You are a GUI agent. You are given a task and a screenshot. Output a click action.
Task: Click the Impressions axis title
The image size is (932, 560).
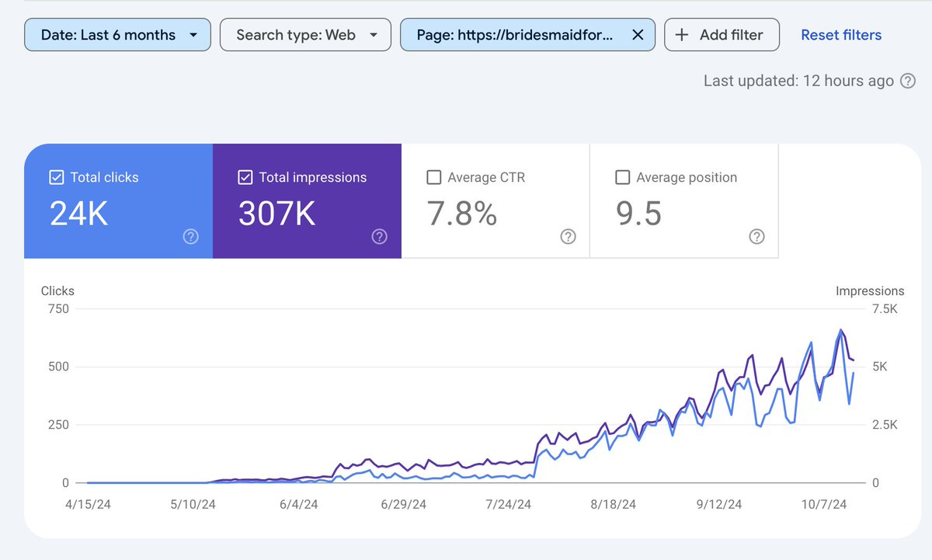(x=870, y=290)
